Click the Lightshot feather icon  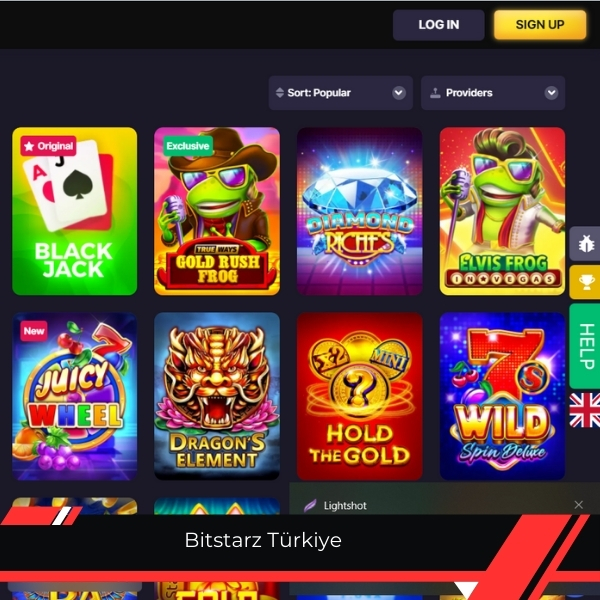click(x=310, y=505)
